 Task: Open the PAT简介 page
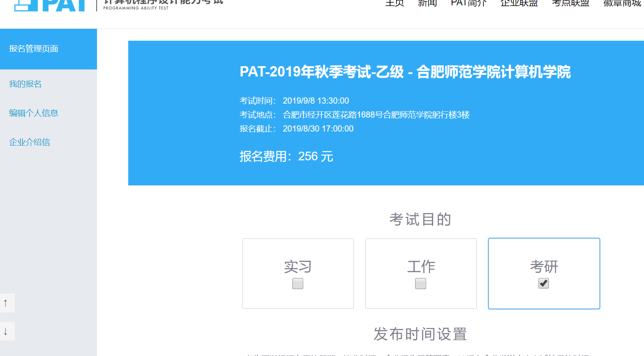468,3
